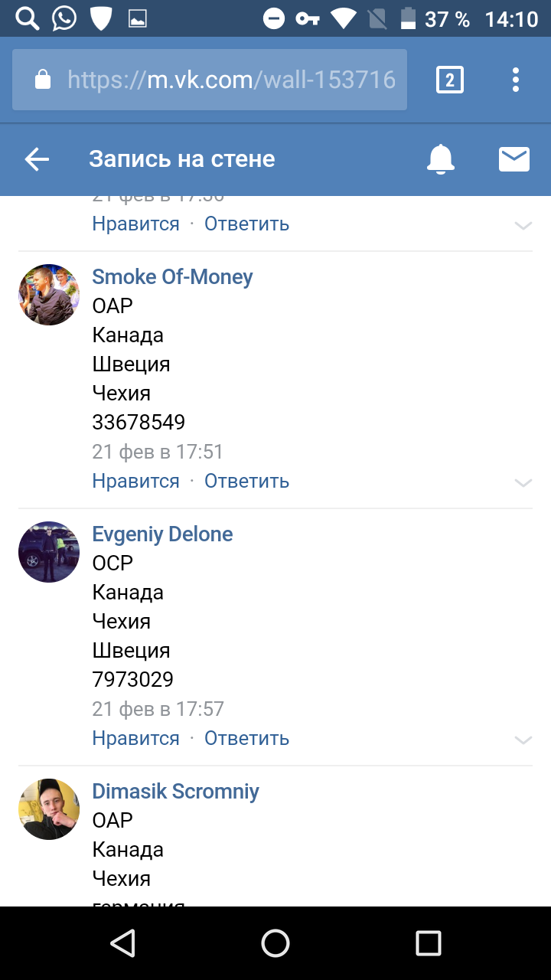The image size is (551, 980).
Task: Open browser tabs switcher showing 2
Action: click(x=450, y=80)
